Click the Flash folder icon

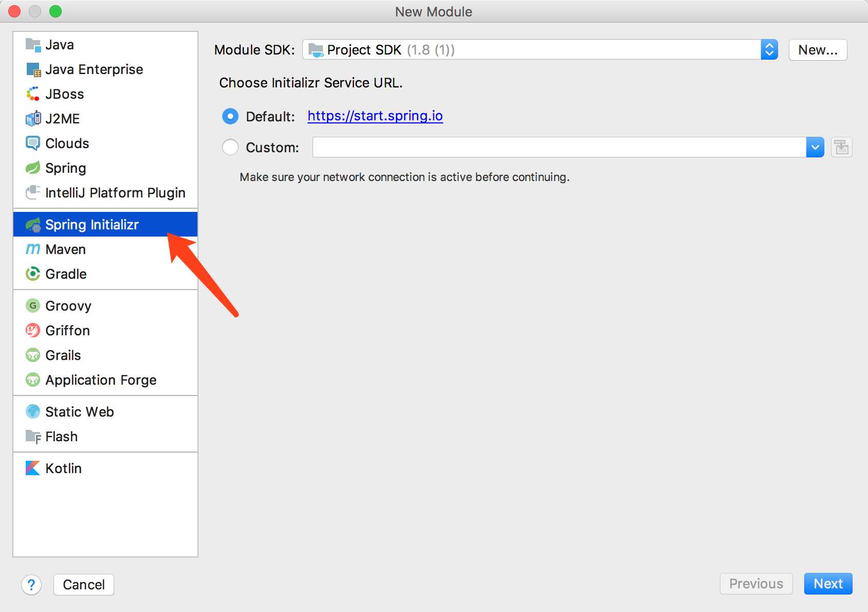point(33,437)
